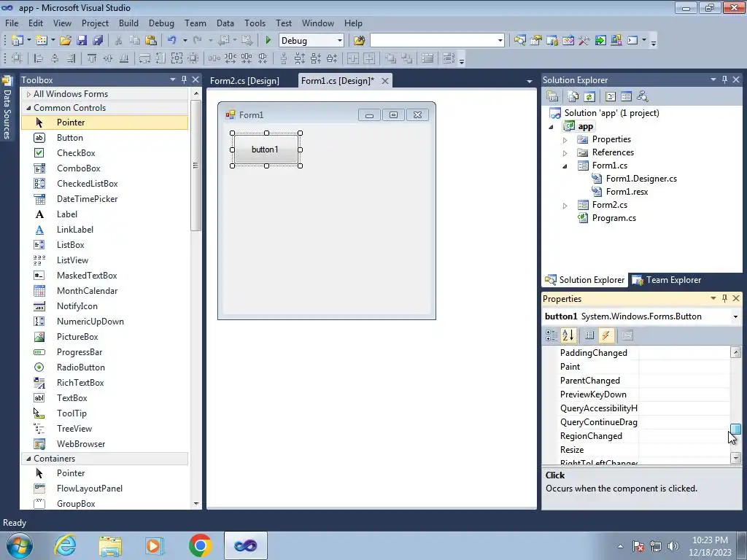The image size is (747, 560).
Task: Expand the Form2.cs node in Solution Explorer
Action: [x=565, y=206]
